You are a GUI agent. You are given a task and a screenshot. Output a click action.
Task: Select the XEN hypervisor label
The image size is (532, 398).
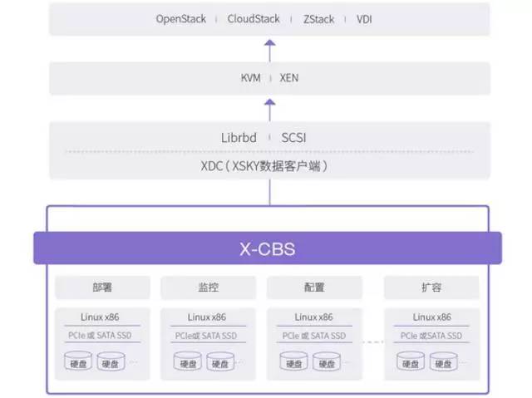click(x=289, y=77)
